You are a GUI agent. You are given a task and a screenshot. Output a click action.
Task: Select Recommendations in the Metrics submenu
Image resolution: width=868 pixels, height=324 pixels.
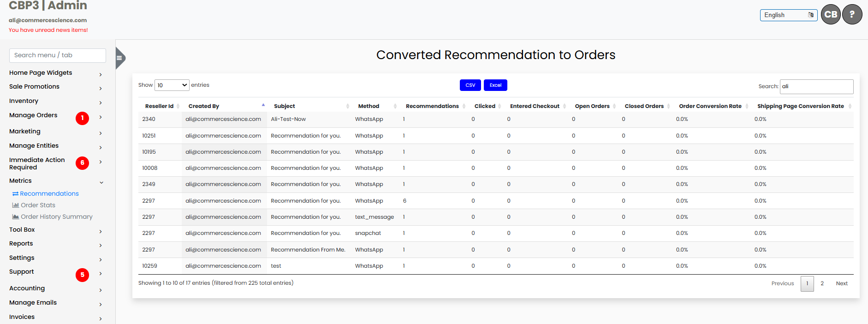coord(49,194)
